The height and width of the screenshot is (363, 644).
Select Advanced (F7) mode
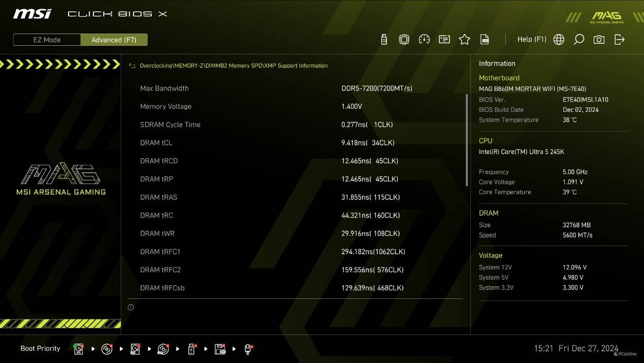[x=114, y=40]
